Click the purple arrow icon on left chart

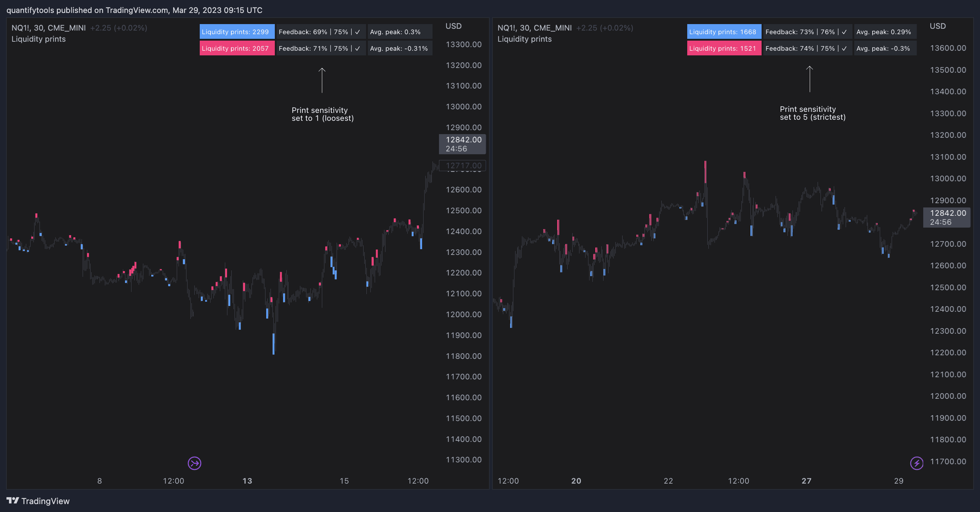[x=194, y=463]
